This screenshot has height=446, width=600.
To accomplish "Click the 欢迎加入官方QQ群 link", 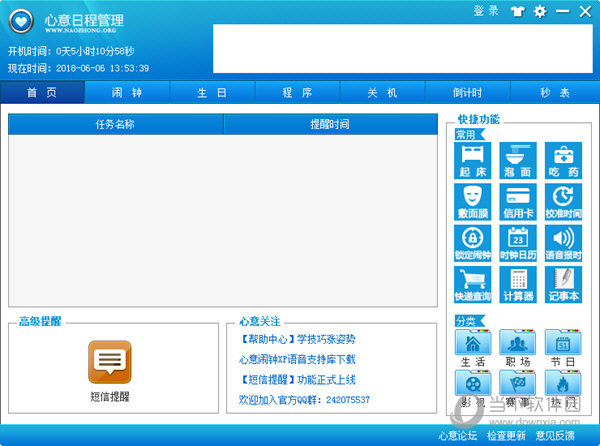I will [x=304, y=400].
